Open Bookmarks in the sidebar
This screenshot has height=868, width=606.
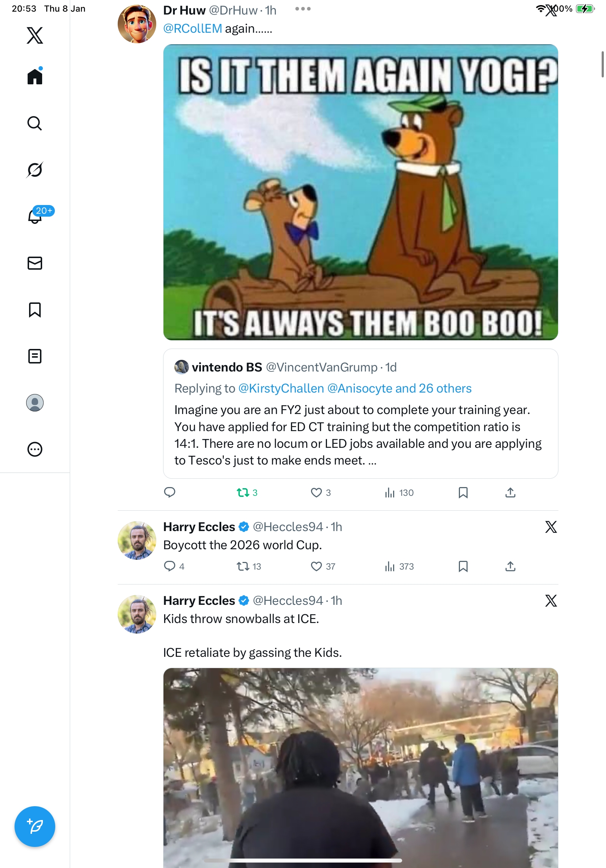point(35,310)
